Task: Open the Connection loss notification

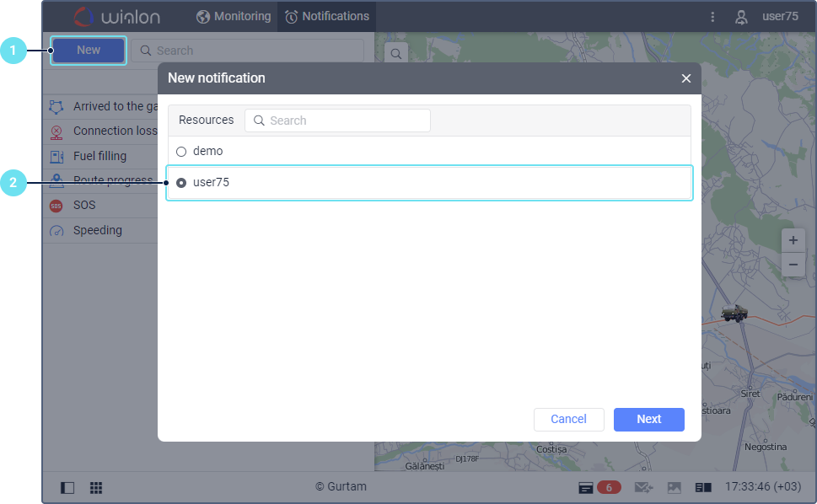Action: click(x=116, y=131)
